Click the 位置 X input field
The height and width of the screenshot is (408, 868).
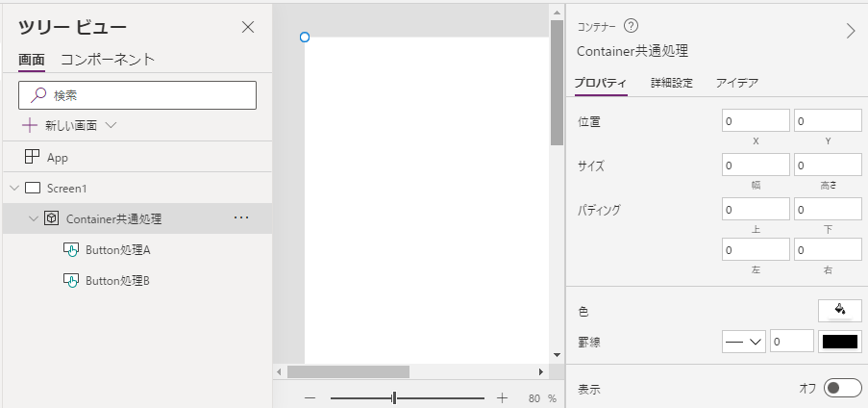tap(756, 121)
